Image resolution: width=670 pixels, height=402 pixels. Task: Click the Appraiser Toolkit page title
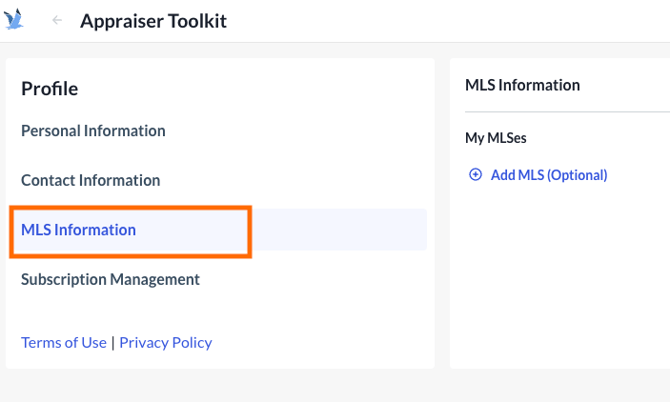(x=153, y=21)
